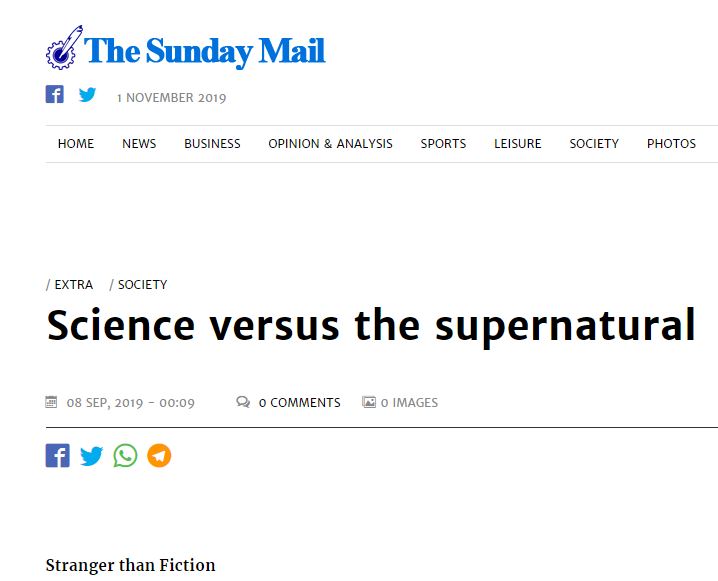Viewport: 718px width, 581px height.
Task: Open Opinion & Analysis menu
Action: (330, 144)
